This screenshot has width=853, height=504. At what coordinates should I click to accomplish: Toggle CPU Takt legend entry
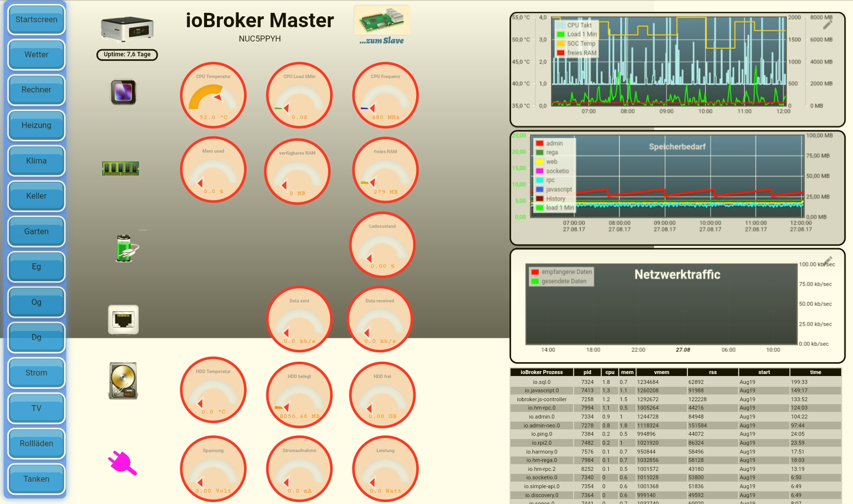[x=574, y=25]
